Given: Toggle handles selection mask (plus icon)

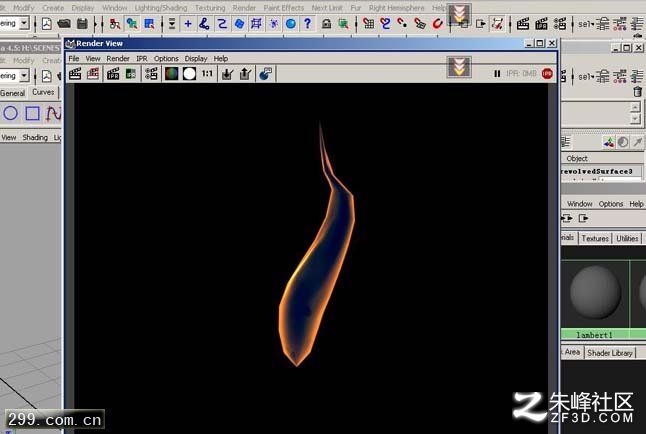Looking at the screenshot, I should coord(188,24).
